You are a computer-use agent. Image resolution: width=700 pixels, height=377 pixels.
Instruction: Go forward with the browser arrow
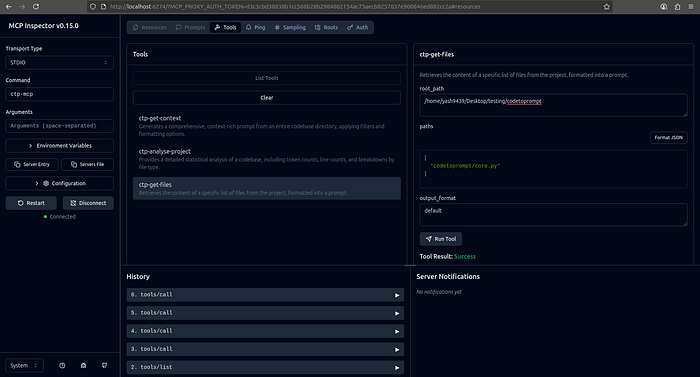[22, 7]
